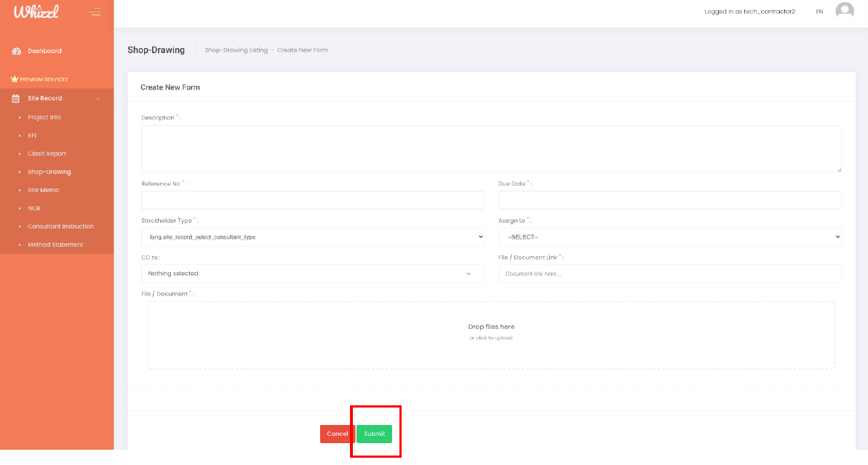The width and height of the screenshot is (868, 465).
Task: Click the red Cancel button
Action: click(337, 434)
